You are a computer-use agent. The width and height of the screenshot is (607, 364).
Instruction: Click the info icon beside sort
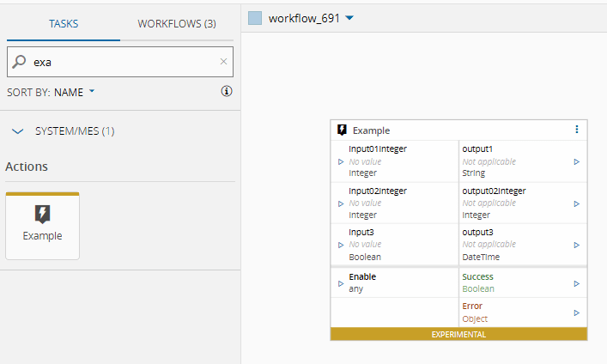pyautogui.click(x=227, y=91)
